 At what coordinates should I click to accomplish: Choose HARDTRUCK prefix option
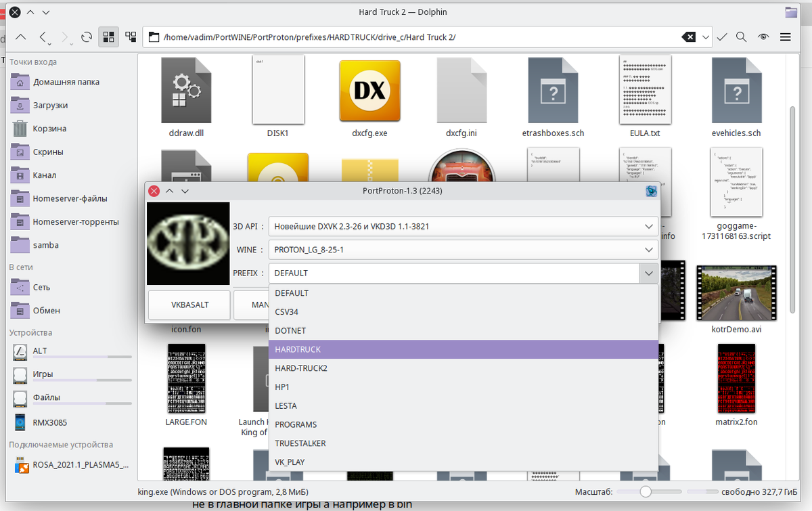coord(464,349)
